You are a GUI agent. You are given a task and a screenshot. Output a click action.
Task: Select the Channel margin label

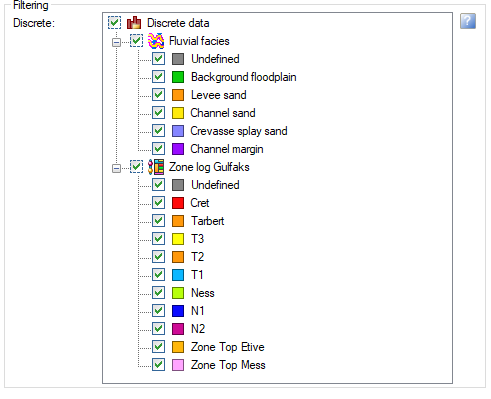[x=227, y=149]
